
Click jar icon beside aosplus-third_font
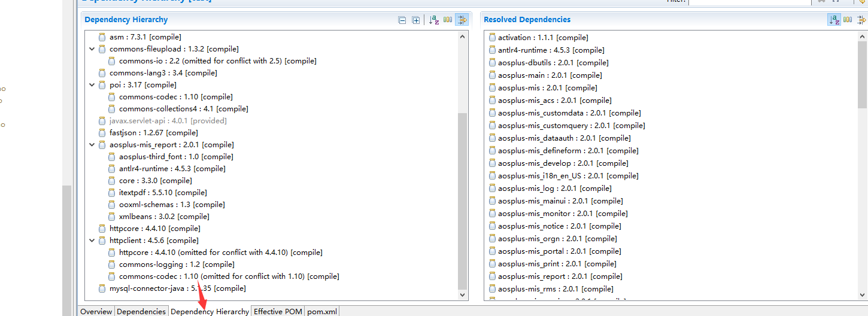pos(111,157)
